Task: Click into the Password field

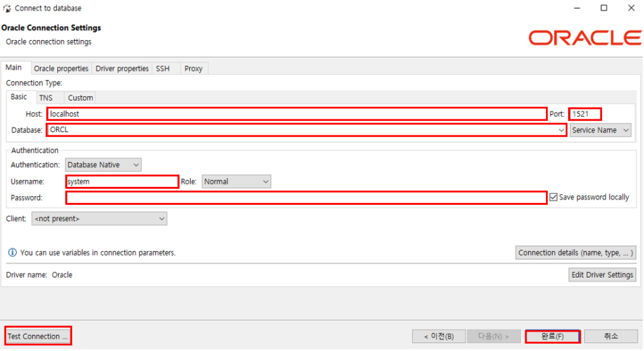Action: coord(307,198)
